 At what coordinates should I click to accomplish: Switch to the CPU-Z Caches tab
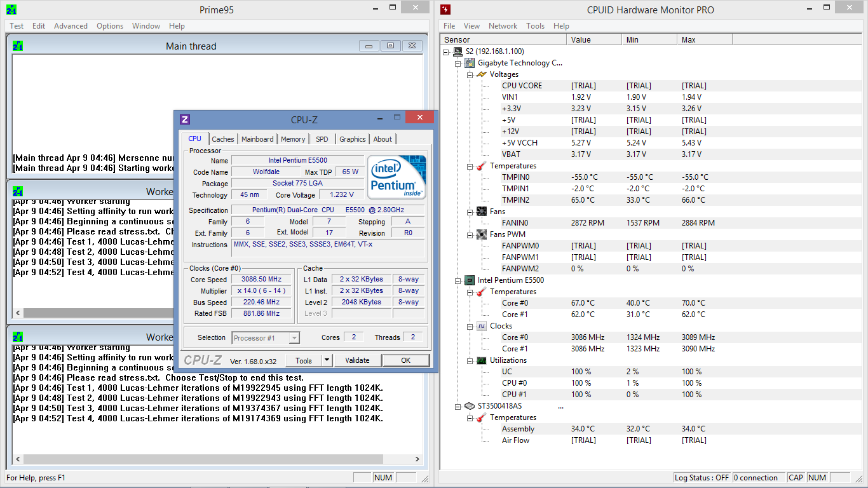click(x=223, y=139)
